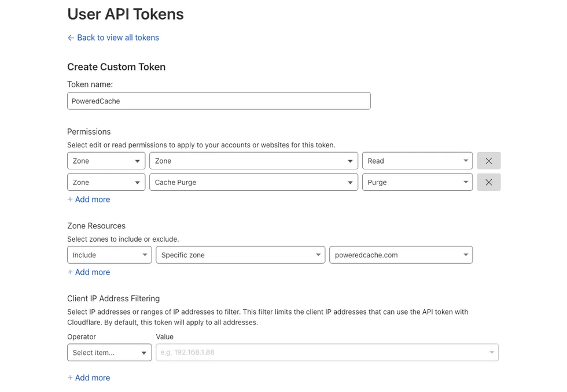This screenshot has width=567, height=392.
Task: Expand the Purge access level dropdown
Action: (417, 182)
